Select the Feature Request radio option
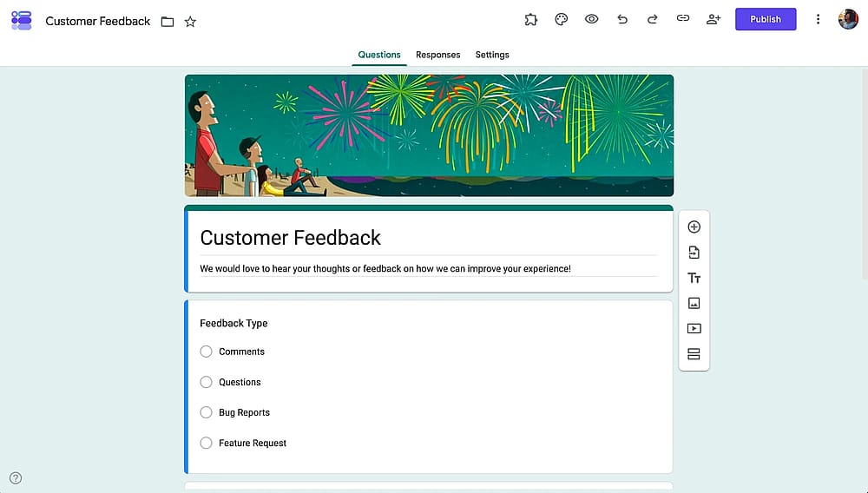 (x=206, y=443)
